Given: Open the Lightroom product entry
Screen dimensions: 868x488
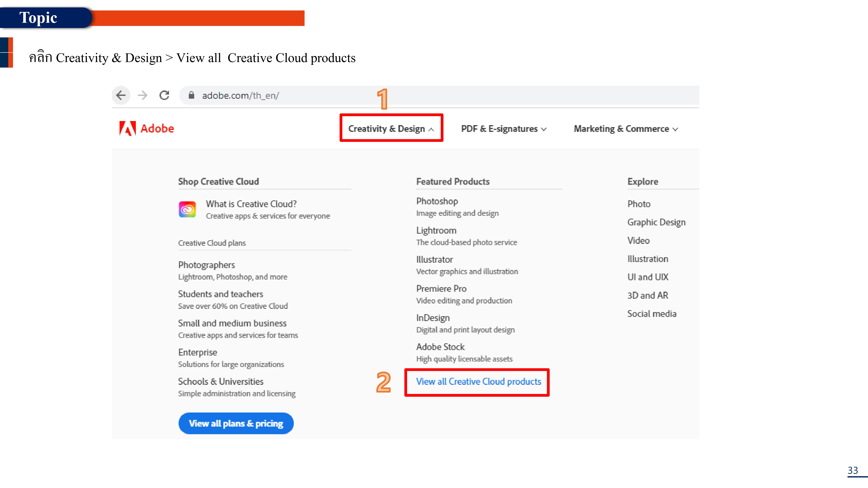Looking at the screenshot, I should (436, 230).
